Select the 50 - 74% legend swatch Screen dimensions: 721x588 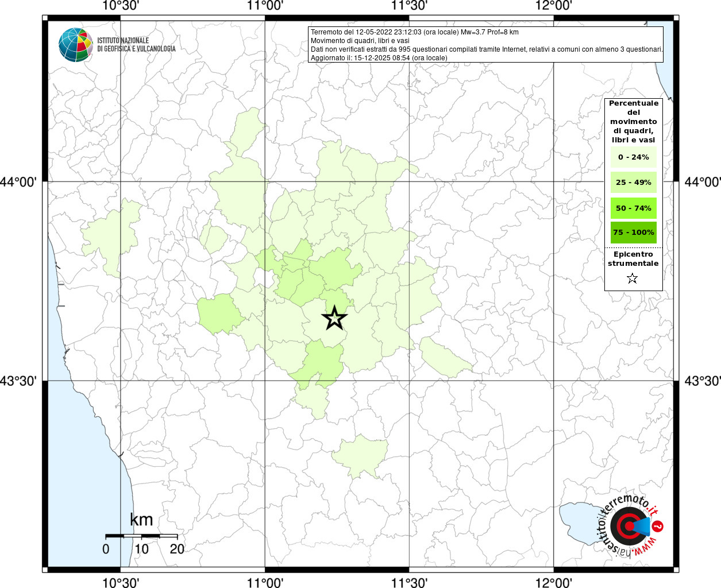click(633, 208)
